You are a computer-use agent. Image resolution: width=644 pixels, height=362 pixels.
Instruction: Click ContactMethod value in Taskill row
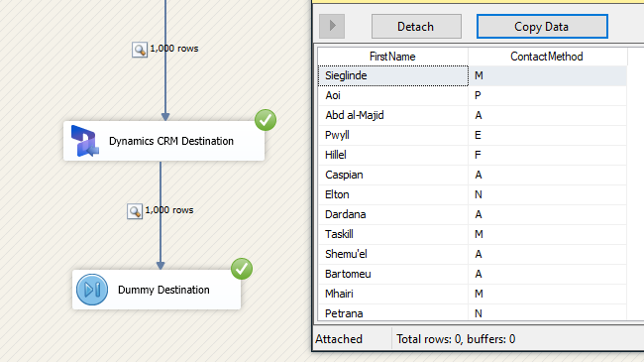[548, 234]
